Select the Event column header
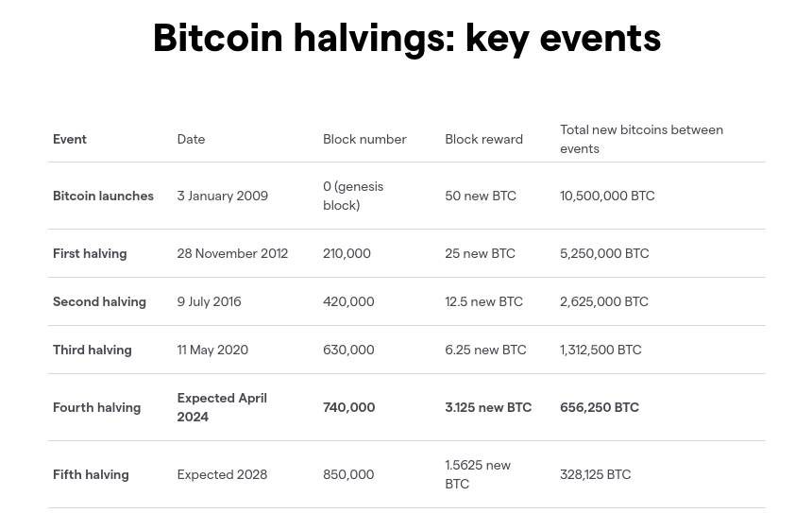 click(69, 140)
